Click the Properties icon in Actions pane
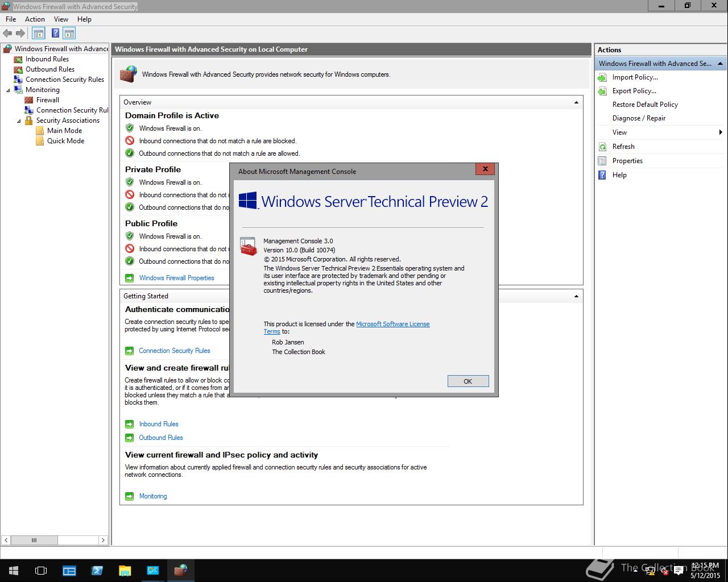Image resolution: width=728 pixels, height=582 pixels. point(602,161)
